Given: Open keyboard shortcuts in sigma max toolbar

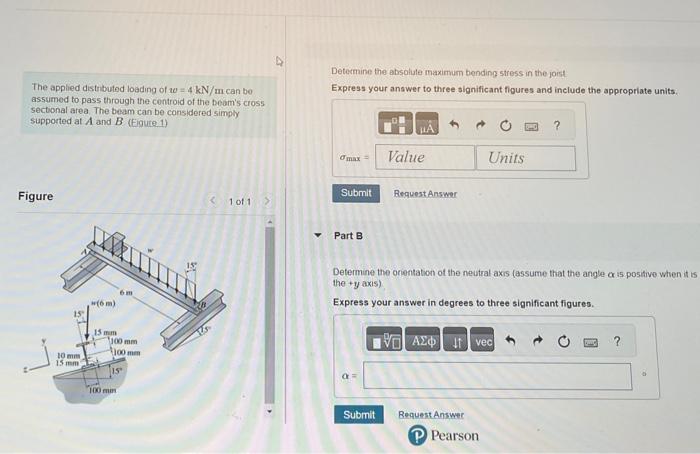Looking at the screenshot, I should (531, 127).
